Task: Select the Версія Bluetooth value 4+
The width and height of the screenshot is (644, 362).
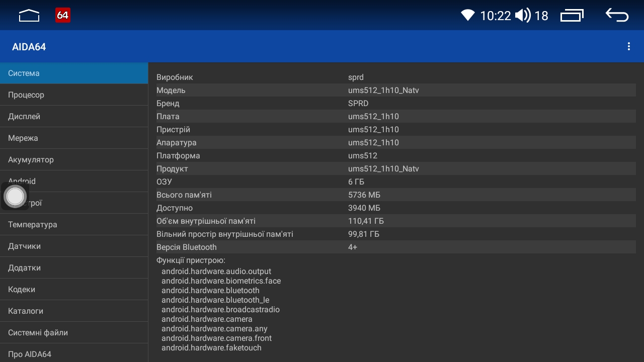Action: pyautogui.click(x=353, y=247)
